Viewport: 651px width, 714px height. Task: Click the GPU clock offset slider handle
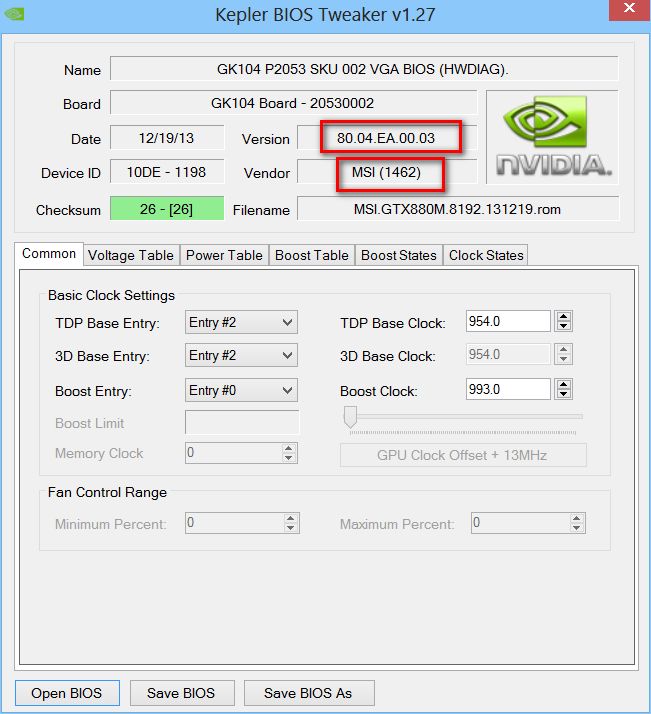pos(350,417)
